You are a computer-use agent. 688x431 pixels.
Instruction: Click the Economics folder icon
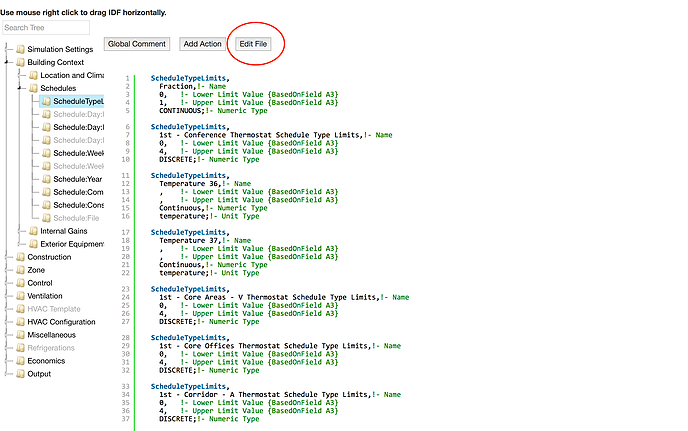click(x=20, y=361)
